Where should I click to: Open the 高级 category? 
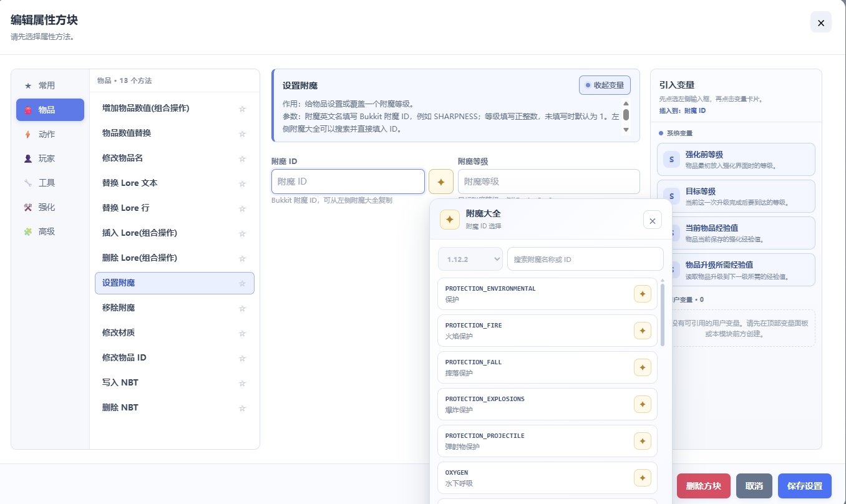point(50,231)
